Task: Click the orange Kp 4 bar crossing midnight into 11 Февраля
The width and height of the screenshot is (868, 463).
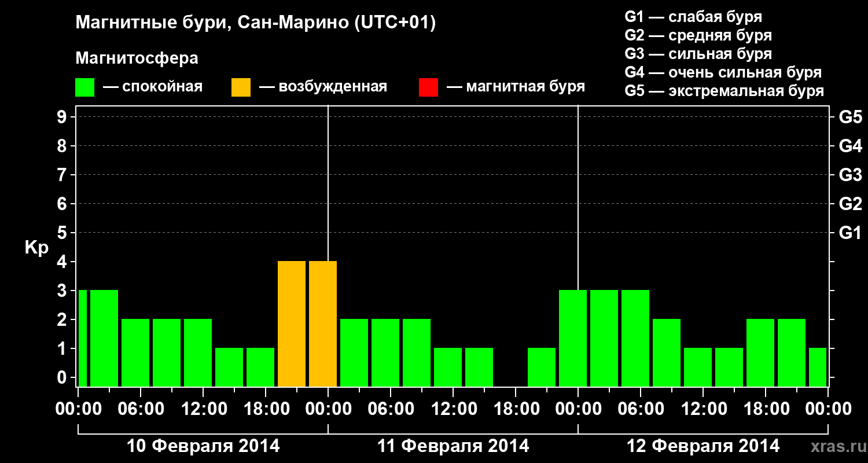Action: [x=323, y=324]
